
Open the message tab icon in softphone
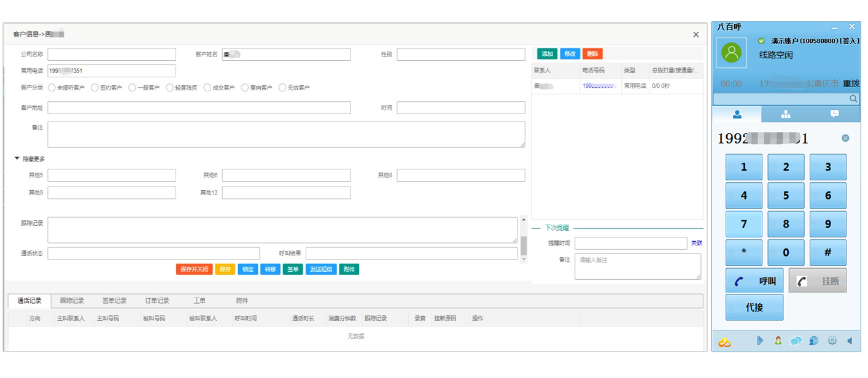tap(834, 114)
